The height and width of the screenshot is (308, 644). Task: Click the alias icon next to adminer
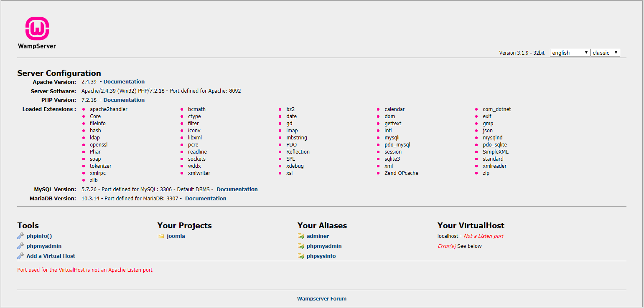coord(301,236)
